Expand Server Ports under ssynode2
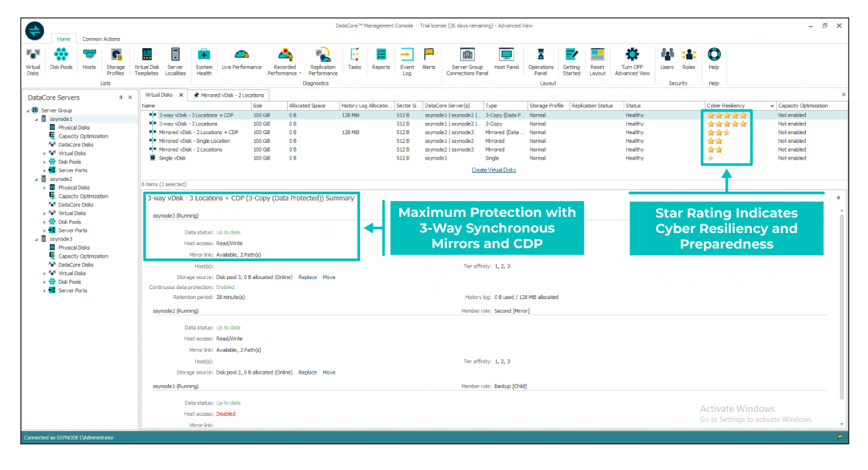Viewport: 868px width, 470px height. point(45,230)
